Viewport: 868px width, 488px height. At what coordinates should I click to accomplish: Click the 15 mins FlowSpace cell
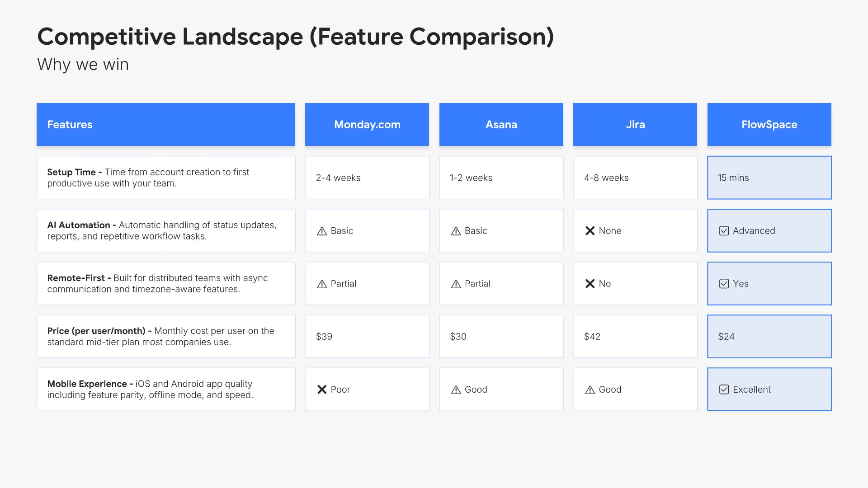coord(769,178)
